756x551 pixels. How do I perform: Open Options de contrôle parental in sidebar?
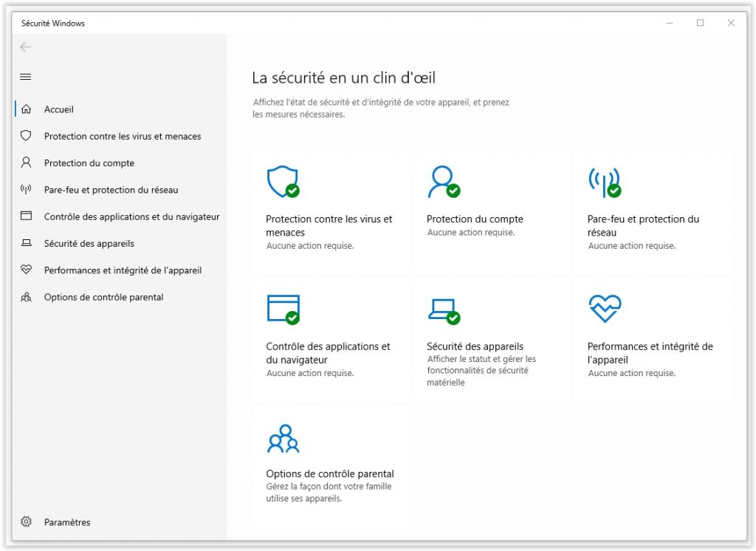(120, 297)
